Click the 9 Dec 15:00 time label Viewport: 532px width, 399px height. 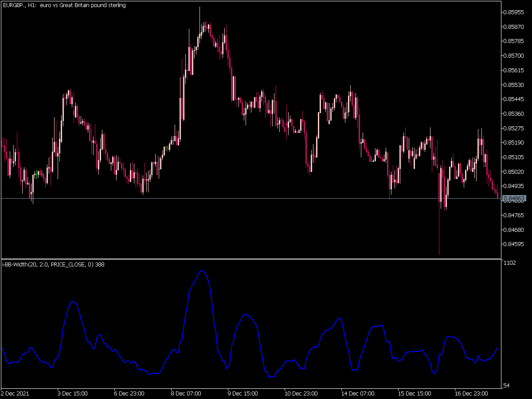243,393
